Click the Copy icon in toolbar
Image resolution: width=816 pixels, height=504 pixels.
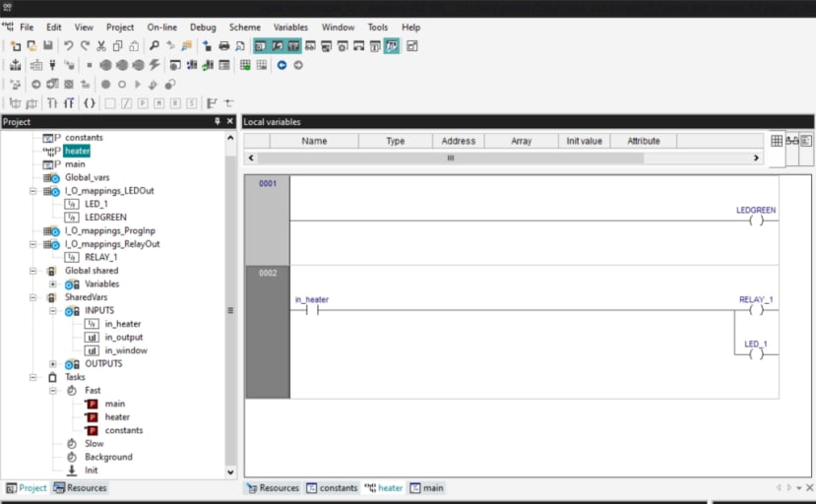(117, 46)
